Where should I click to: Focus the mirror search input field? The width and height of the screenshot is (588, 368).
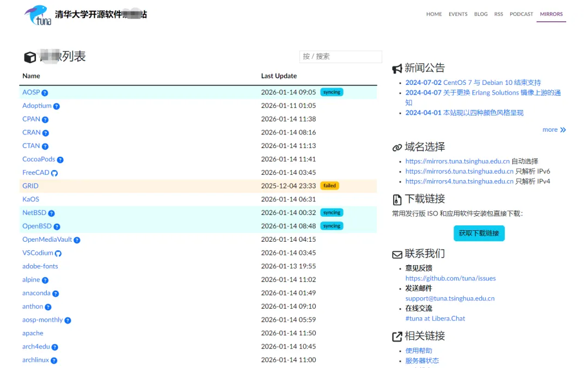(x=340, y=56)
